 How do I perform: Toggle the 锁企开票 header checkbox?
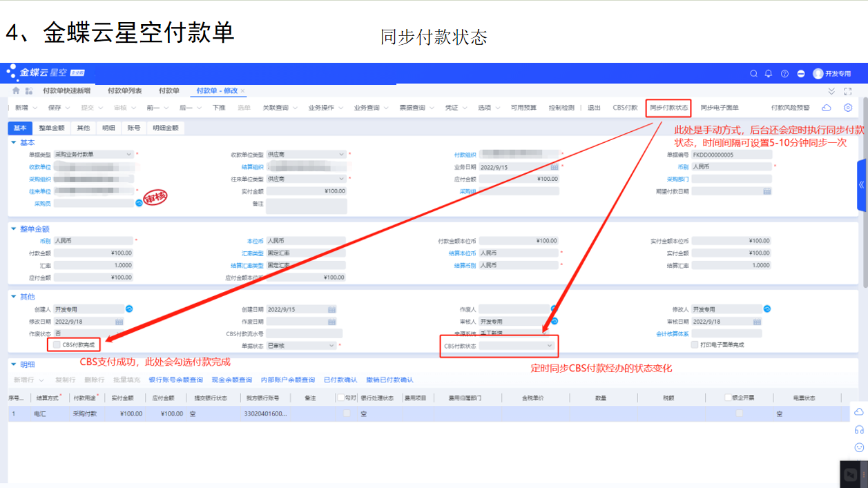coord(728,398)
